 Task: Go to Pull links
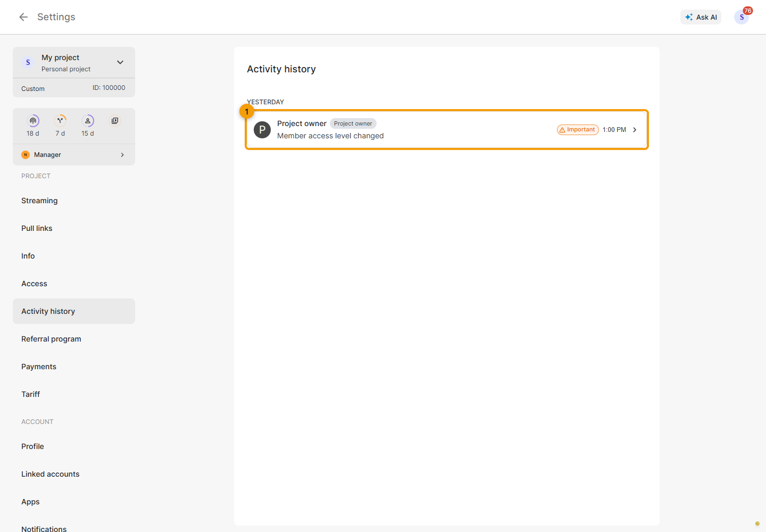[x=74, y=228]
